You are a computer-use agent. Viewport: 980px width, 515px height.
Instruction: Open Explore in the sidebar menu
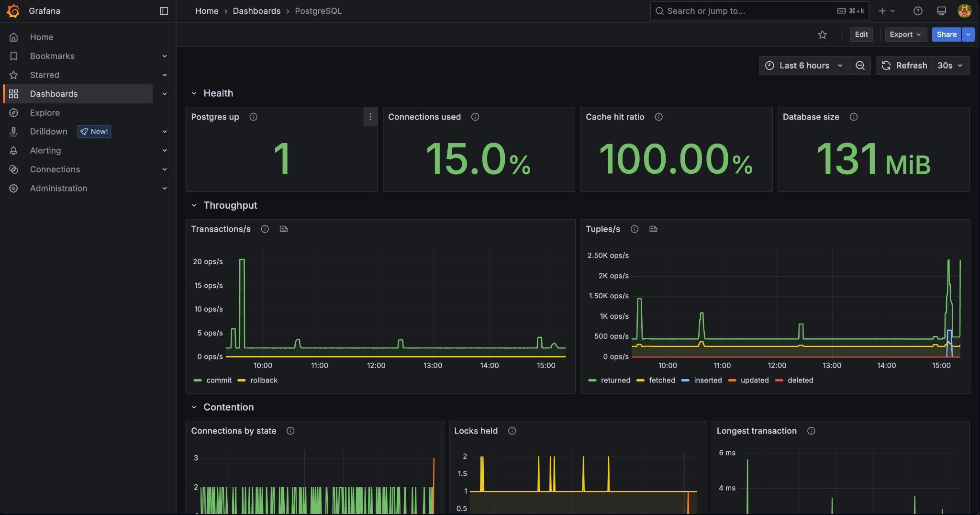pyautogui.click(x=45, y=112)
